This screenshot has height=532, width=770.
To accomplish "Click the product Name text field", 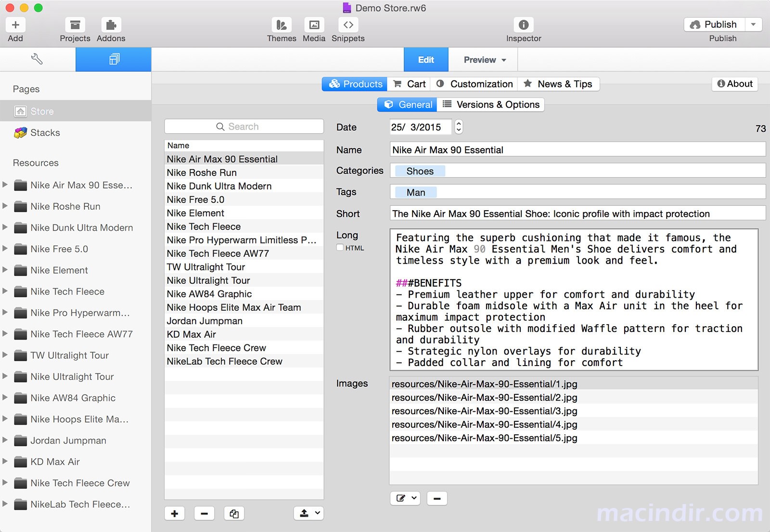I will 577,150.
